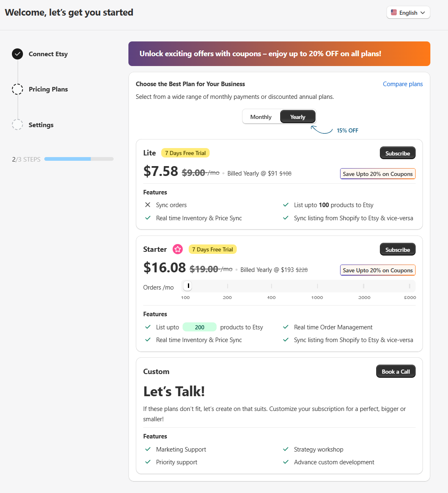
Task: Click the Connect Etsy completed checkmark icon
Action: (x=17, y=54)
